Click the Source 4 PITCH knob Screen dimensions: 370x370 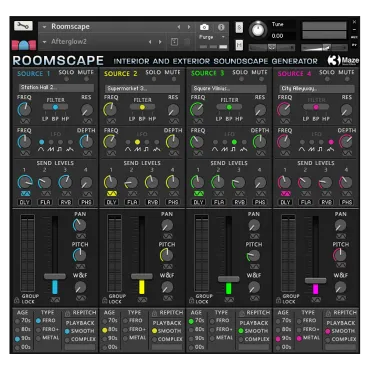coord(340,255)
